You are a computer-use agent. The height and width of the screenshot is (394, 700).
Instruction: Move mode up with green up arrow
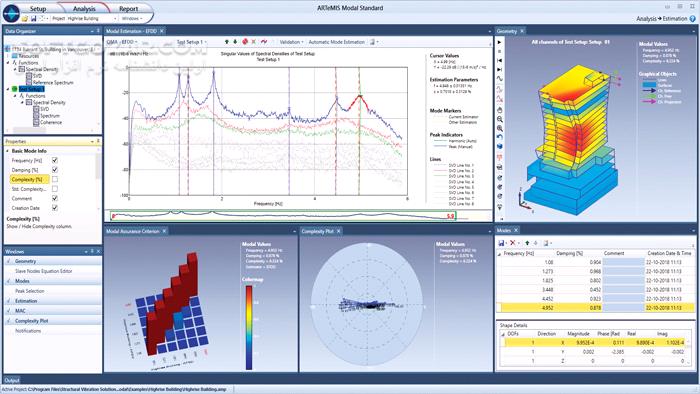pyautogui.click(x=227, y=42)
